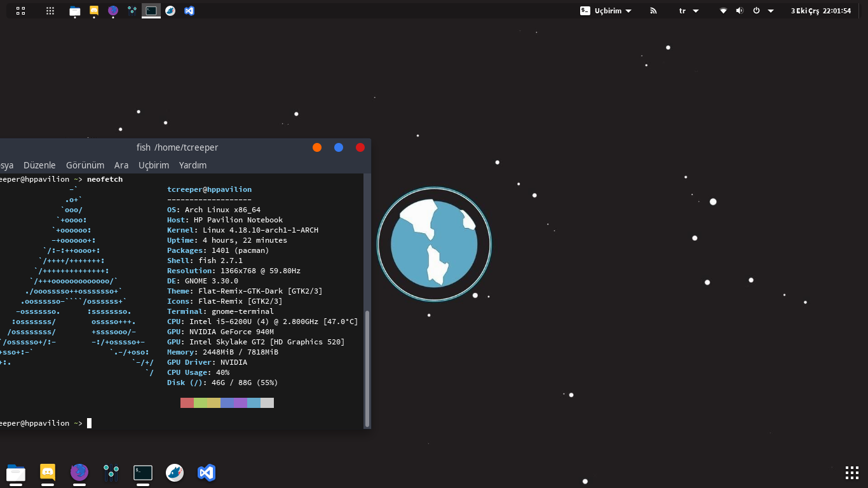Click the green color block in neofetch output
Viewport: 868px width, 488px height.
pos(200,403)
